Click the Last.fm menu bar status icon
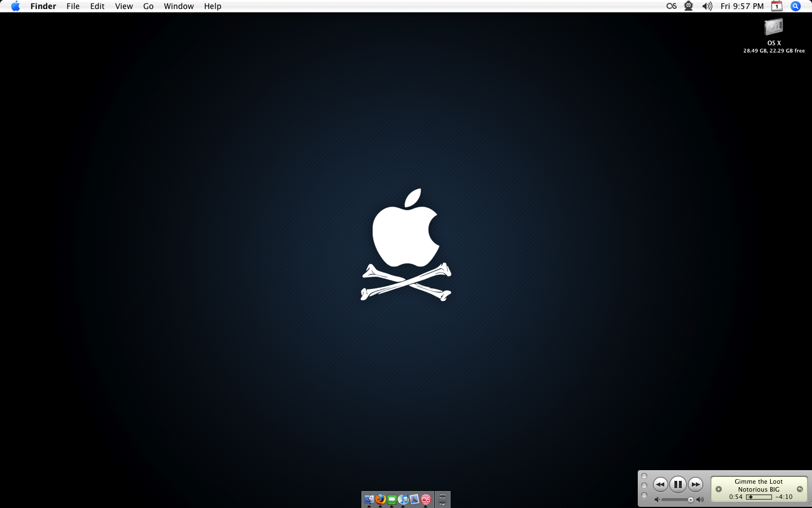 (x=671, y=6)
